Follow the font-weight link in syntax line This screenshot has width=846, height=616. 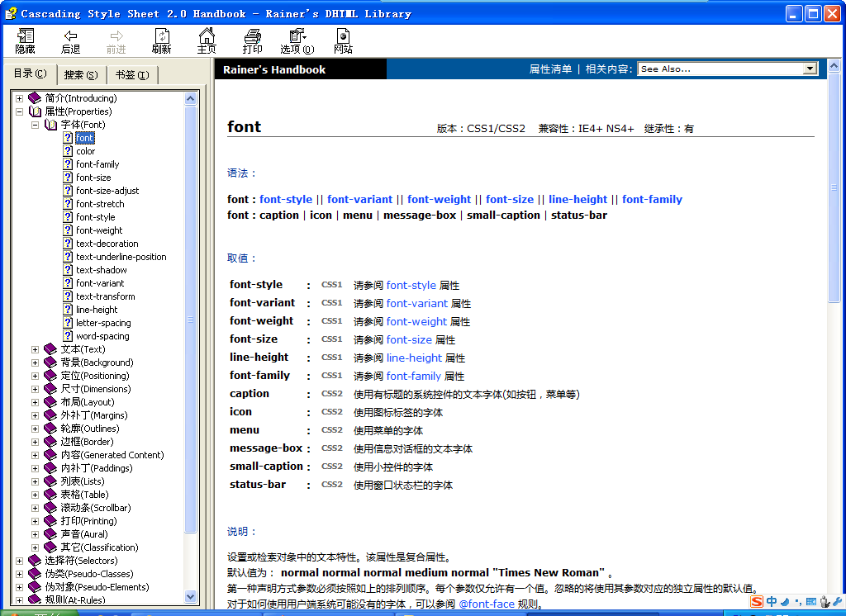pyautogui.click(x=440, y=199)
